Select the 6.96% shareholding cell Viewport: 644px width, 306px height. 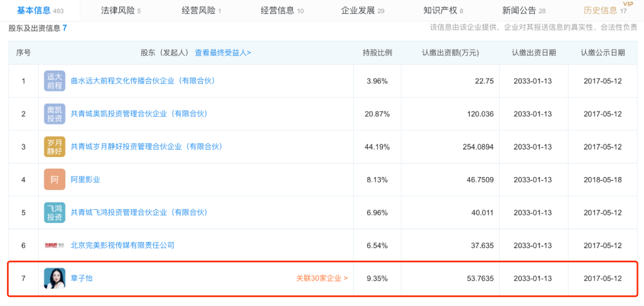pos(377,212)
